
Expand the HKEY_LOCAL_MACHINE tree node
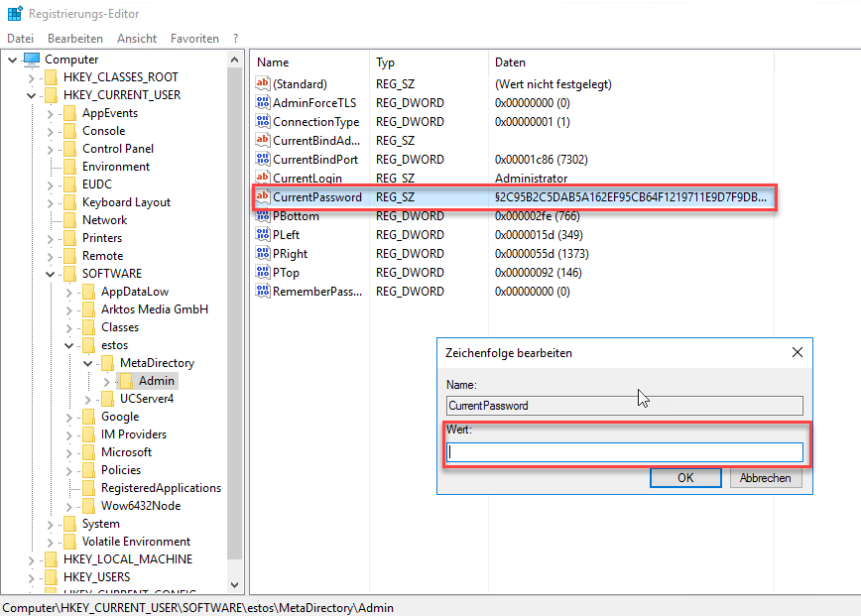31,559
